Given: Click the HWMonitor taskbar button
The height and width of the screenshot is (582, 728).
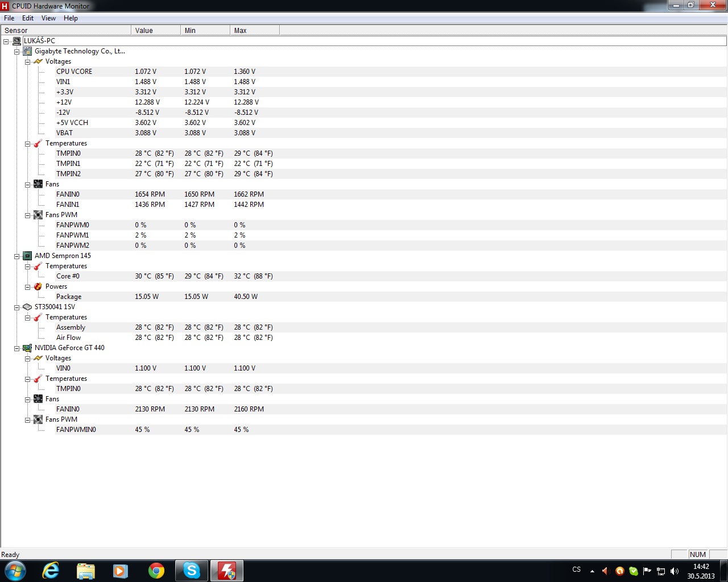Looking at the screenshot, I should [x=227, y=571].
